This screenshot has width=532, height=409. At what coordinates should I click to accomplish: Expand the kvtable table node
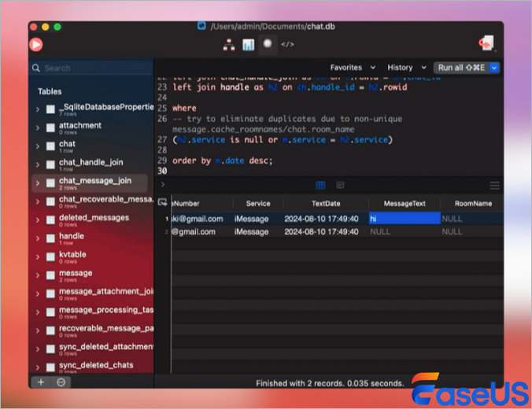click(x=37, y=256)
